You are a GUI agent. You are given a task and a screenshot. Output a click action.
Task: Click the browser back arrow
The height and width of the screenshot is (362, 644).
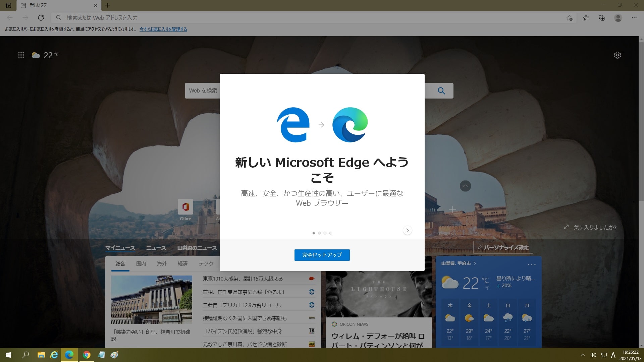pyautogui.click(x=10, y=18)
